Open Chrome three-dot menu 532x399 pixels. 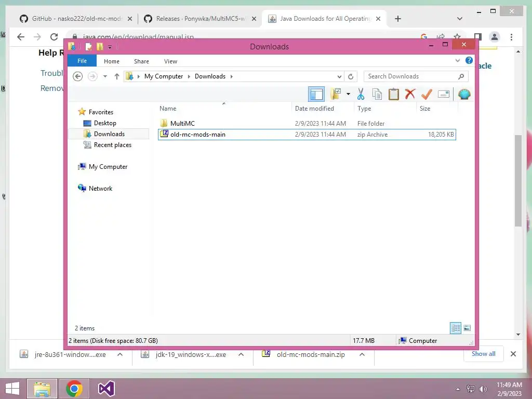click(x=511, y=37)
